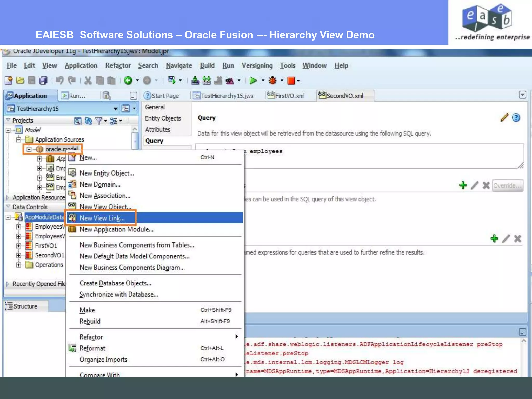Click the find icon in the Projects bar
The width and height of the screenshot is (532, 399).
[x=78, y=121]
